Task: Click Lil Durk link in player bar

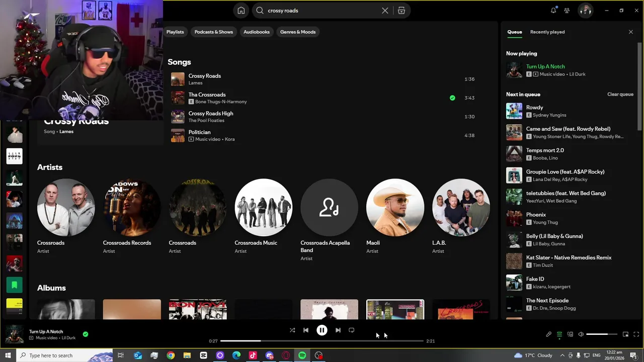Action: tap(68, 338)
